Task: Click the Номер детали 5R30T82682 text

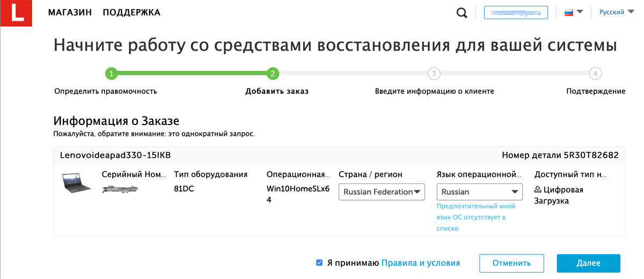Action: click(560, 156)
